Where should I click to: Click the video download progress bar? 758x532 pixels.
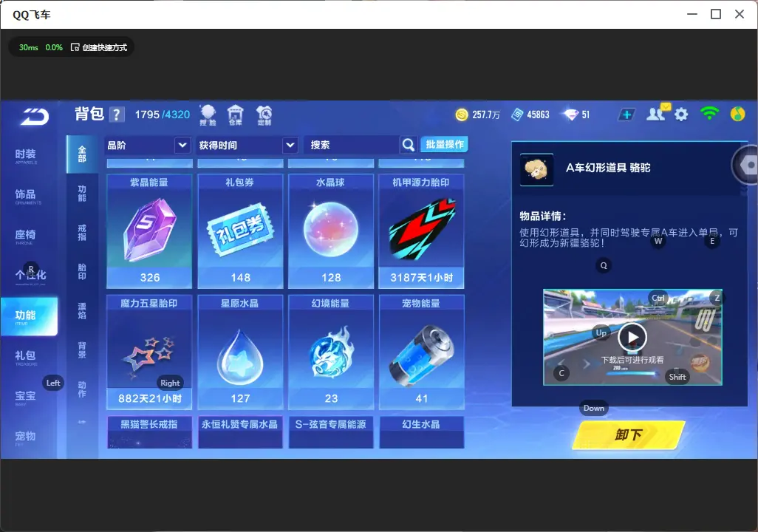(x=632, y=373)
